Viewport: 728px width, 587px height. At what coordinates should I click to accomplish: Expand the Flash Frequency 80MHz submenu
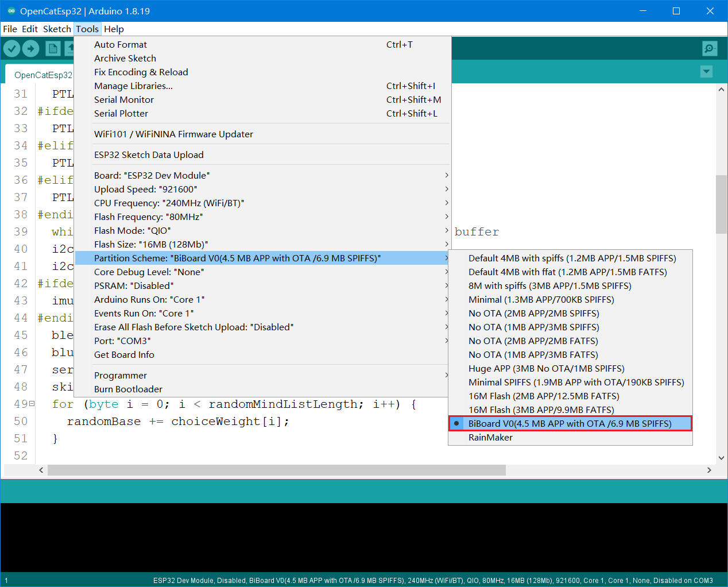click(262, 217)
